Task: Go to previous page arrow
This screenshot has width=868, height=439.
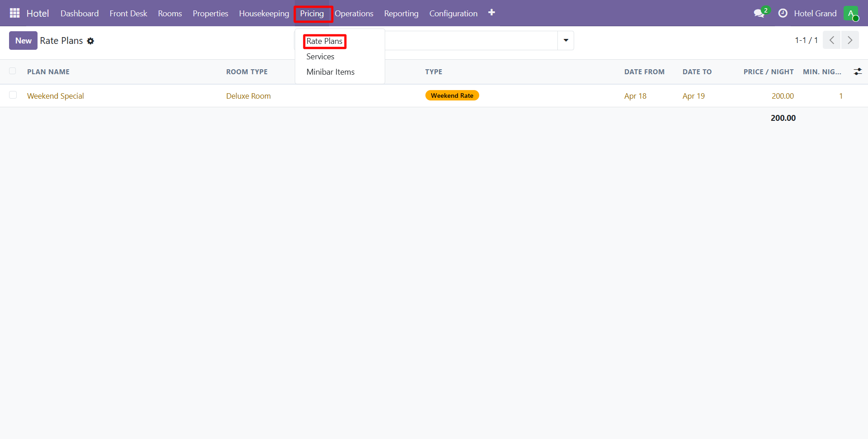Action: [x=832, y=40]
